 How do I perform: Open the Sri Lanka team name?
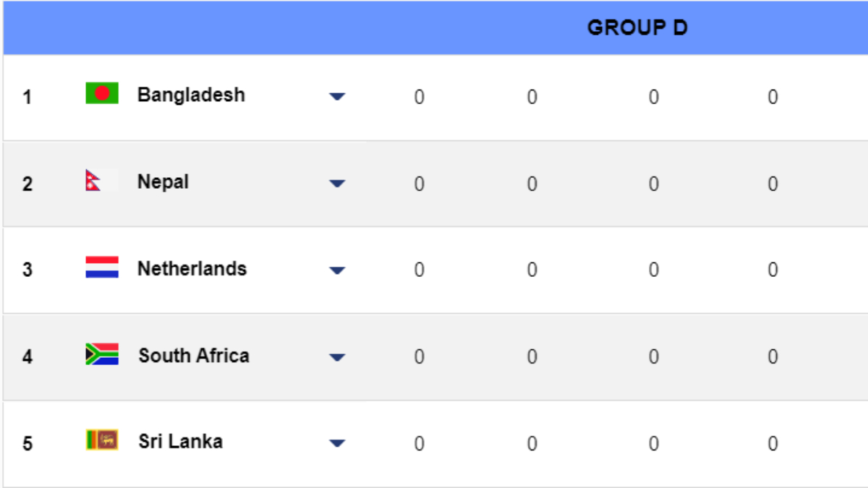point(181,441)
